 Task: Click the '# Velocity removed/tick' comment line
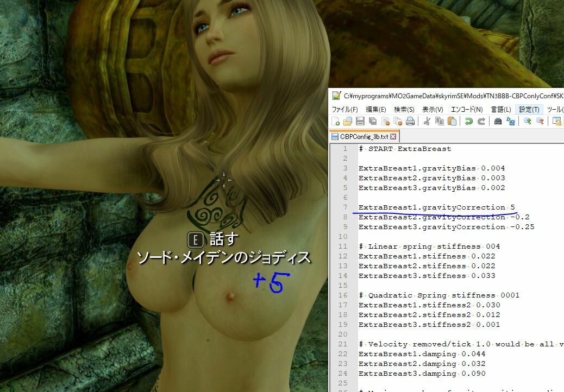[461, 344]
